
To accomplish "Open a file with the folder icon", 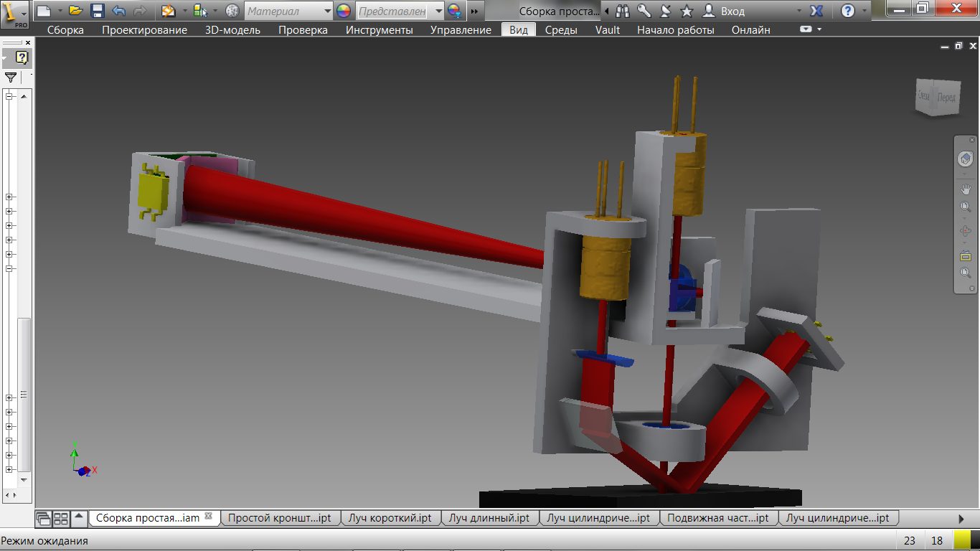I will 75,11.
